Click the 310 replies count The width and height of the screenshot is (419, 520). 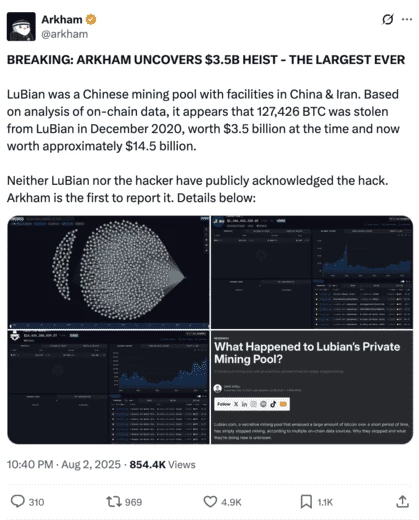pos(36,502)
